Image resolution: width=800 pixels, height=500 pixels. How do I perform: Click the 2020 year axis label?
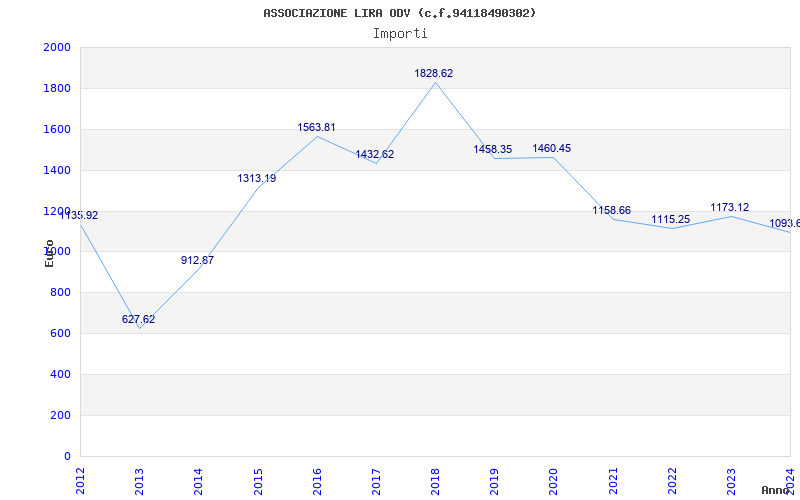coord(554,481)
